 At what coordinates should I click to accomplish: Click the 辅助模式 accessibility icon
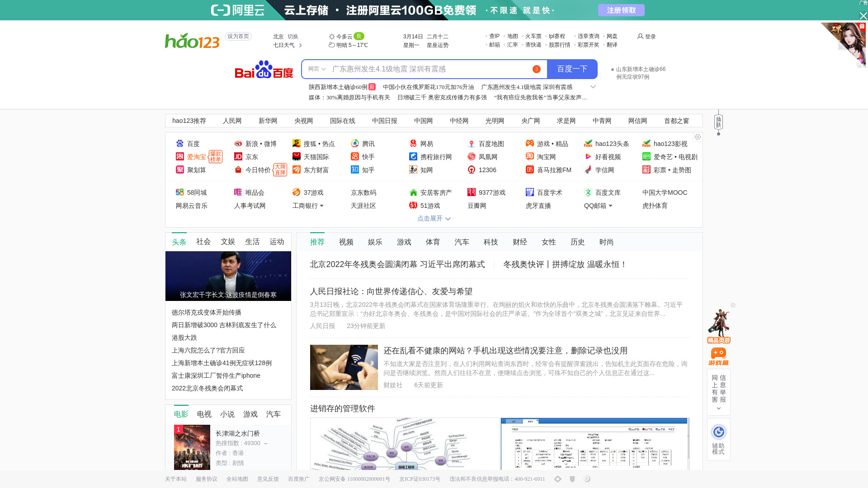718,432
